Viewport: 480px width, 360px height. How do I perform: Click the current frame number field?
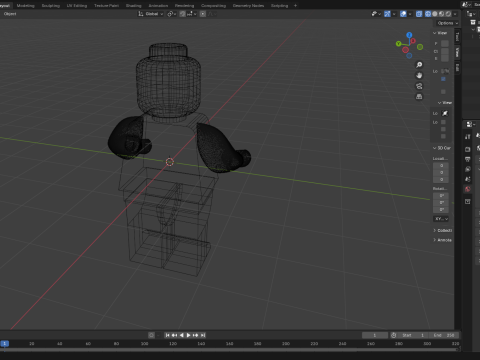click(375, 335)
